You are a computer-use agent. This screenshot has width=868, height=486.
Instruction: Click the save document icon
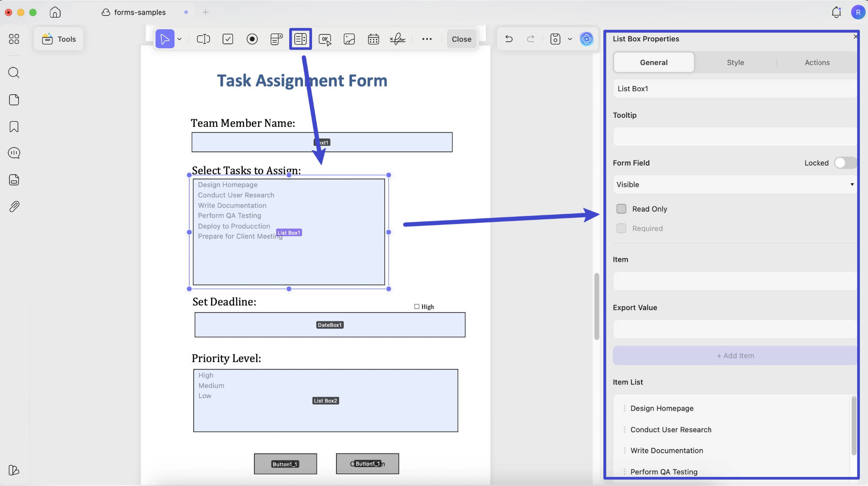[555, 39]
